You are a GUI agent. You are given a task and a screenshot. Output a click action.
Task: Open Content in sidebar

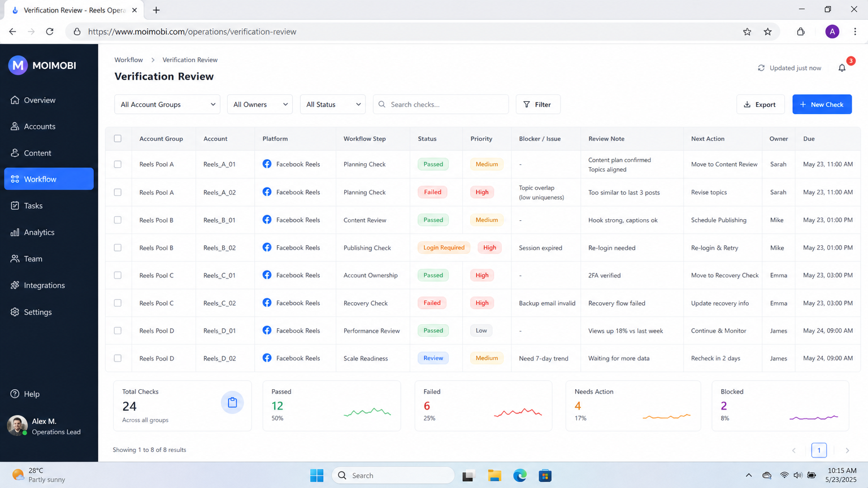click(49, 153)
